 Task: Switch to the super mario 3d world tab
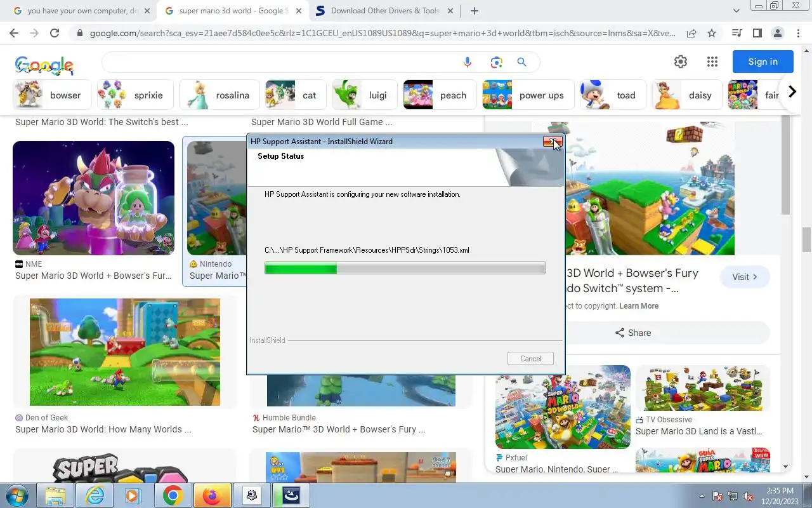coord(233,11)
